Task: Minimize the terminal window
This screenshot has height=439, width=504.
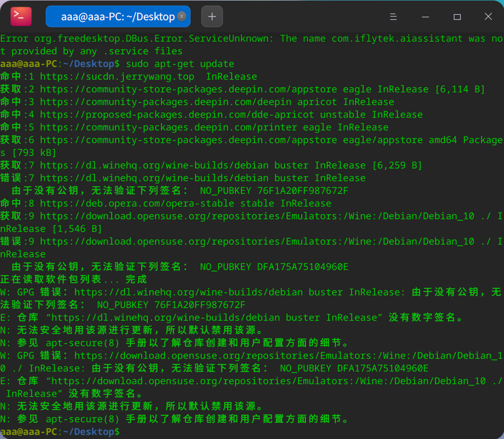Action: pos(425,17)
